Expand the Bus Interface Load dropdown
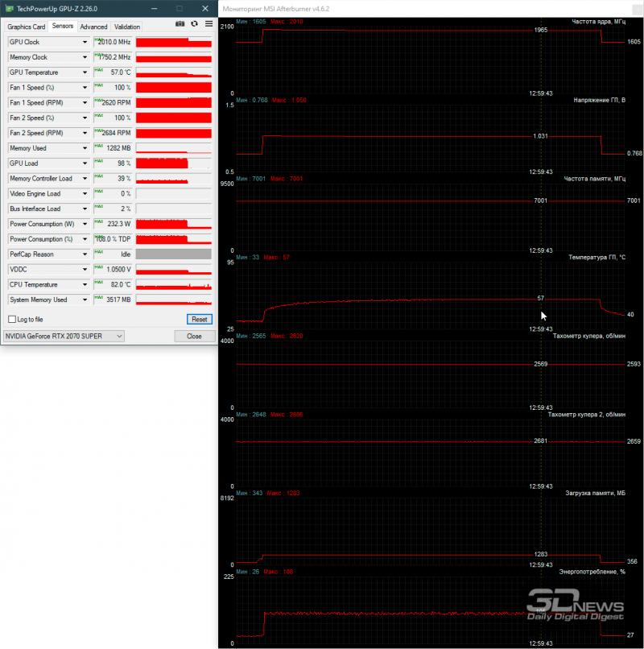This screenshot has height=649, width=644. point(85,209)
